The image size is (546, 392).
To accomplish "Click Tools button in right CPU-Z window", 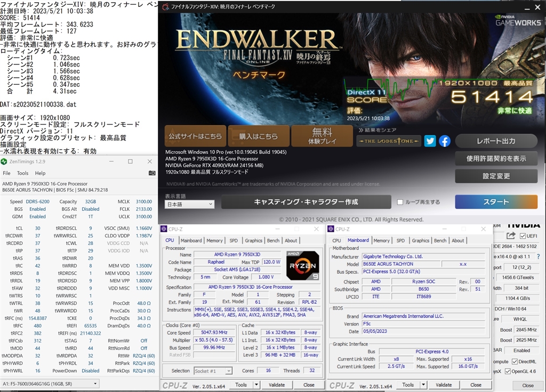I will (x=408, y=385).
